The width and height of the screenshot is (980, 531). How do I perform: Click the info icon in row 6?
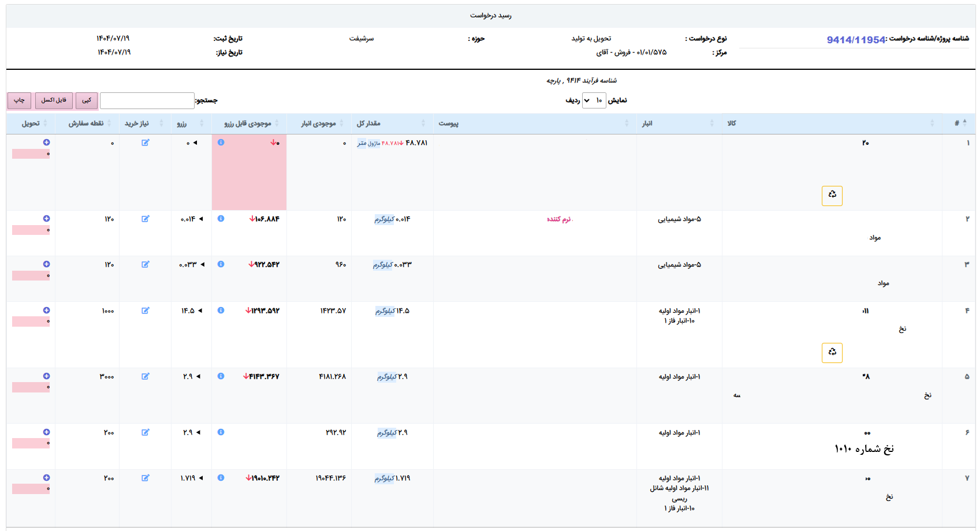(x=221, y=432)
